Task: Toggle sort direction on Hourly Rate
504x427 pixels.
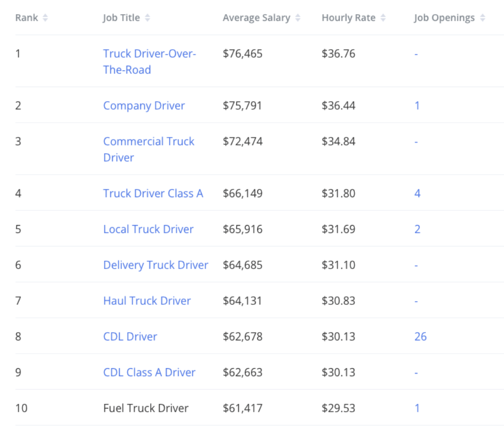Action: tap(382, 17)
